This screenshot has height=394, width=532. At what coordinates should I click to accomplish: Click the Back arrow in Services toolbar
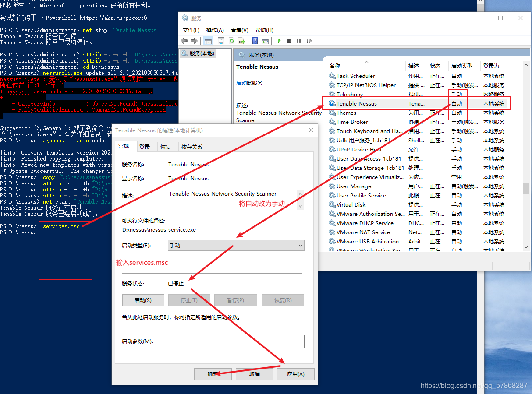point(184,41)
